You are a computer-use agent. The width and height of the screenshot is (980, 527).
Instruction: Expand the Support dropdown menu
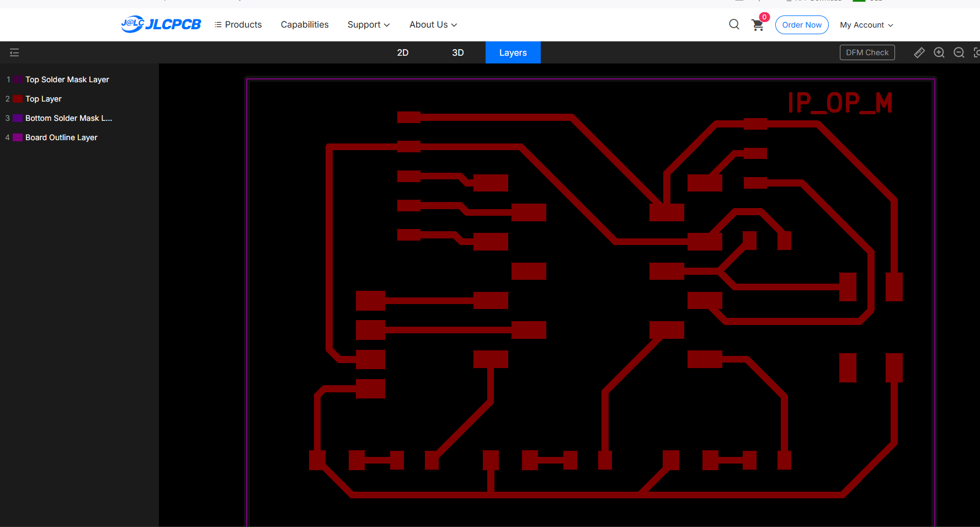point(369,25)
